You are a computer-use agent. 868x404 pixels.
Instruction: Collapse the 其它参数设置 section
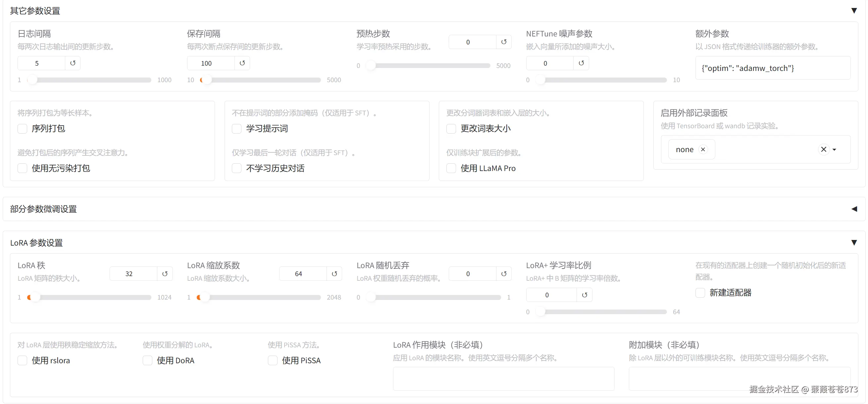[854, 10]
